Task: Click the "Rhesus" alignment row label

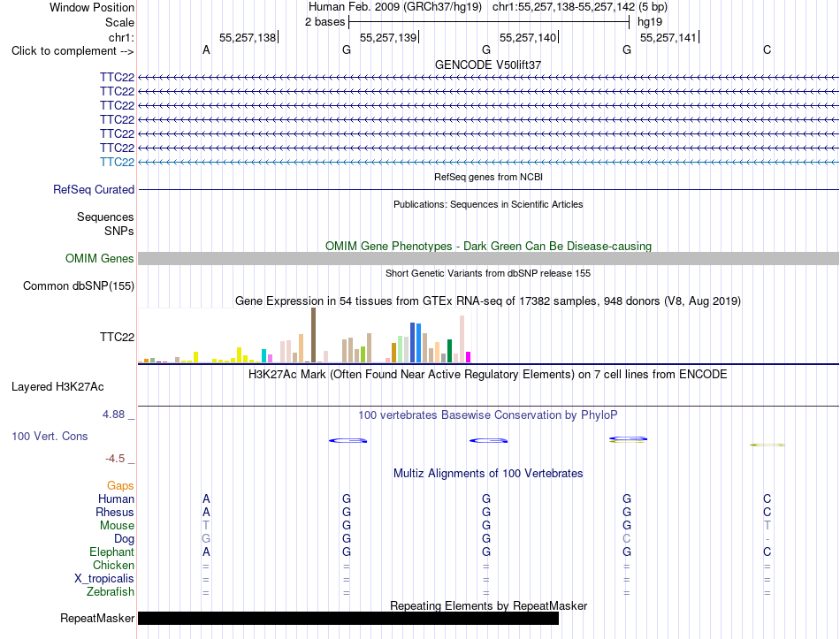Action: [115, 512]
